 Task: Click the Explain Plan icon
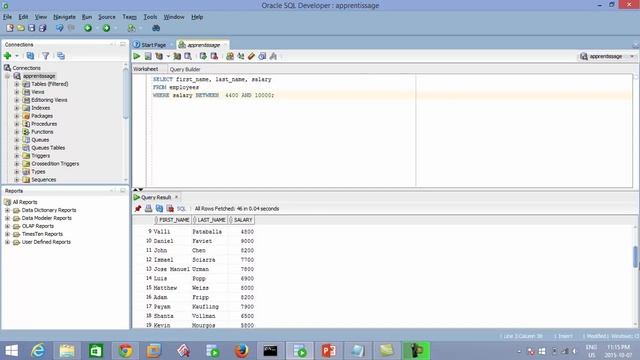pyautogui.click(x=159, y=56)
